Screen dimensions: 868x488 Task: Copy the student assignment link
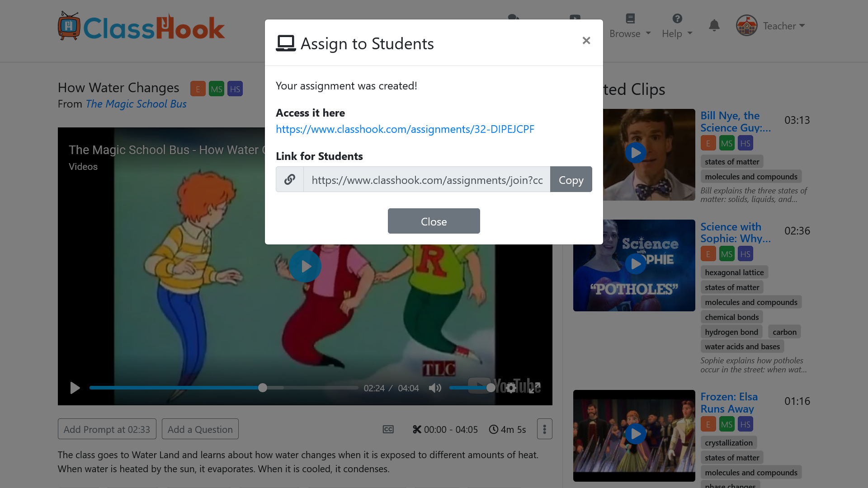[x=571, y=179]
